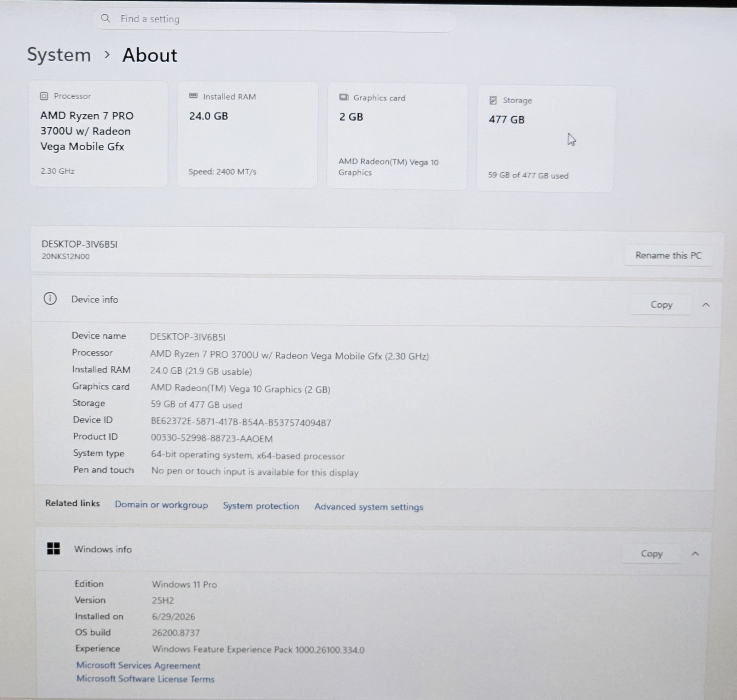Collapse the Windows info section chevron

point(695,553)
